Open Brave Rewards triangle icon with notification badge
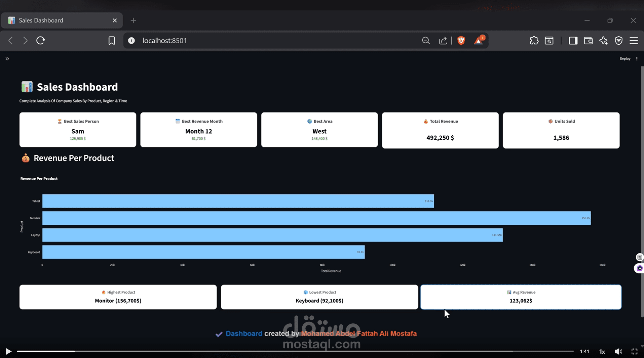Viewport: 644px width, 358px height. point(479,41)
